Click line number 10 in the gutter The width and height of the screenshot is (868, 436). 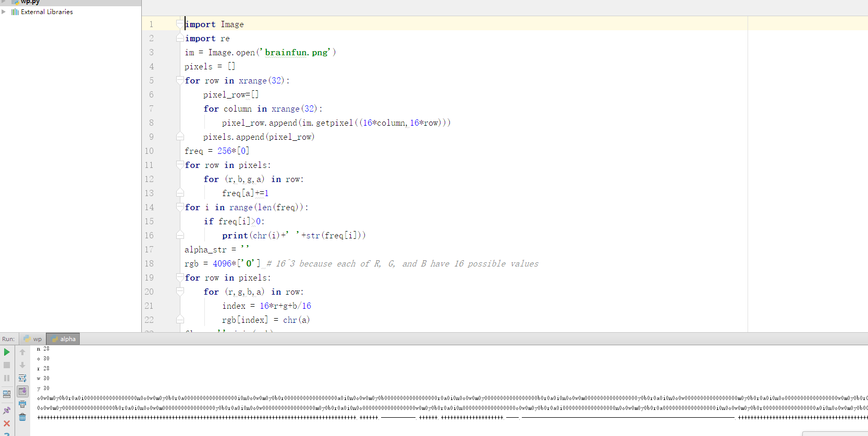coord(149,151)
